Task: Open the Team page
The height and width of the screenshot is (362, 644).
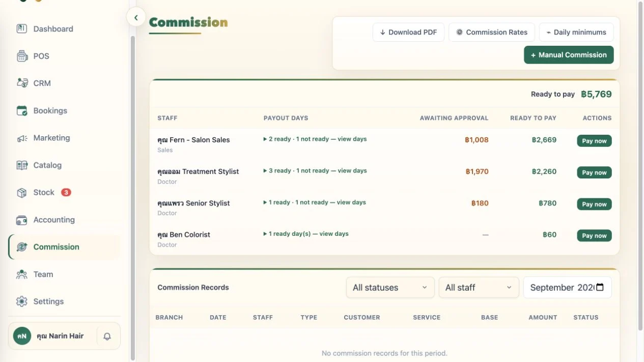Action: (64, 274)
